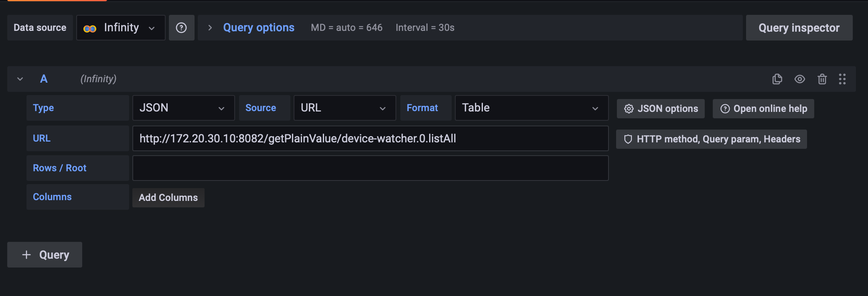Click the Infinity data source logo

pyautogui.click(x=90, y=28)
